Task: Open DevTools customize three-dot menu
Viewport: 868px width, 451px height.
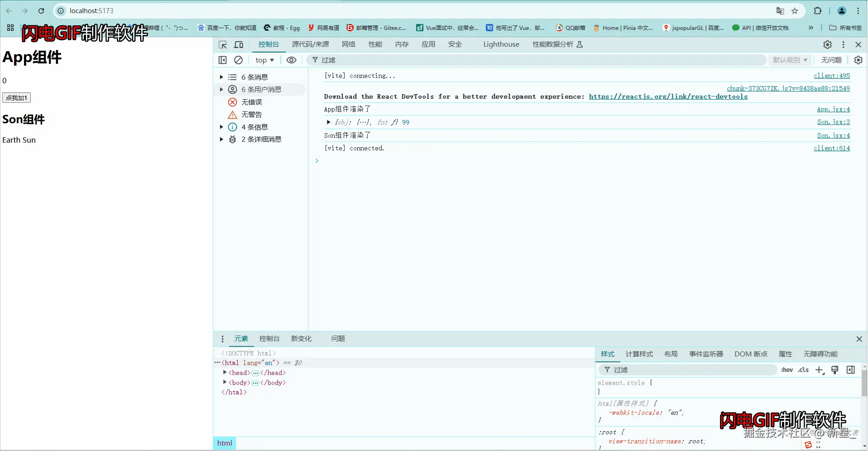Action: (843, 44)
